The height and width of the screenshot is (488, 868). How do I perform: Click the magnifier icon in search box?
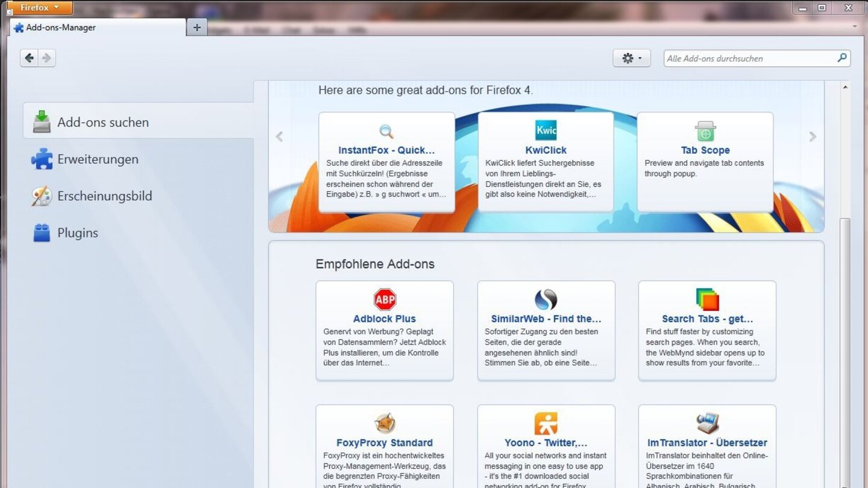point(842,58)
